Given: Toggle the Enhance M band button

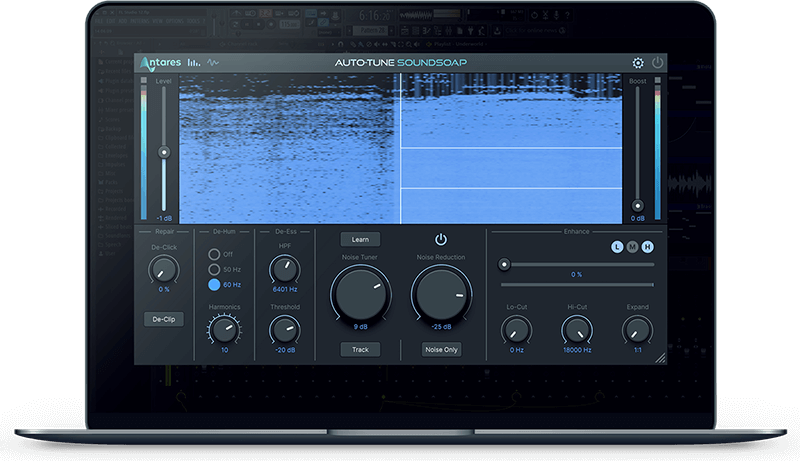Looking at the screenshot, I should [633, 247].
